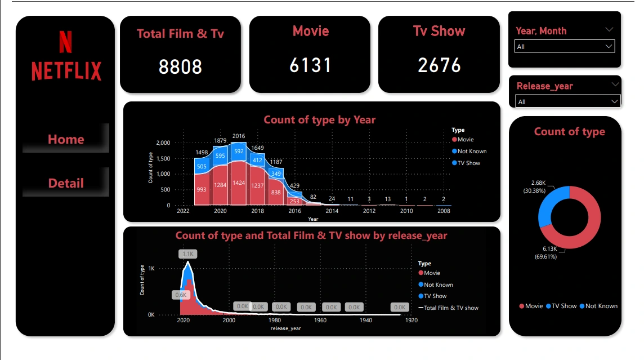Click Movie legend under donut chart
Image resolution: width=644 pixels, height=360 pixels.
(531, 306)
